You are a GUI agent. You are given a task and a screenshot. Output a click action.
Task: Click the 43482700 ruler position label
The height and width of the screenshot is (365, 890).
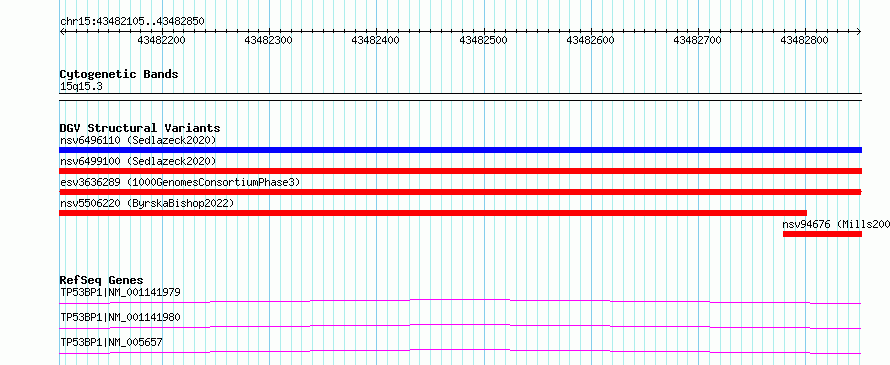[x=697, y=41]
